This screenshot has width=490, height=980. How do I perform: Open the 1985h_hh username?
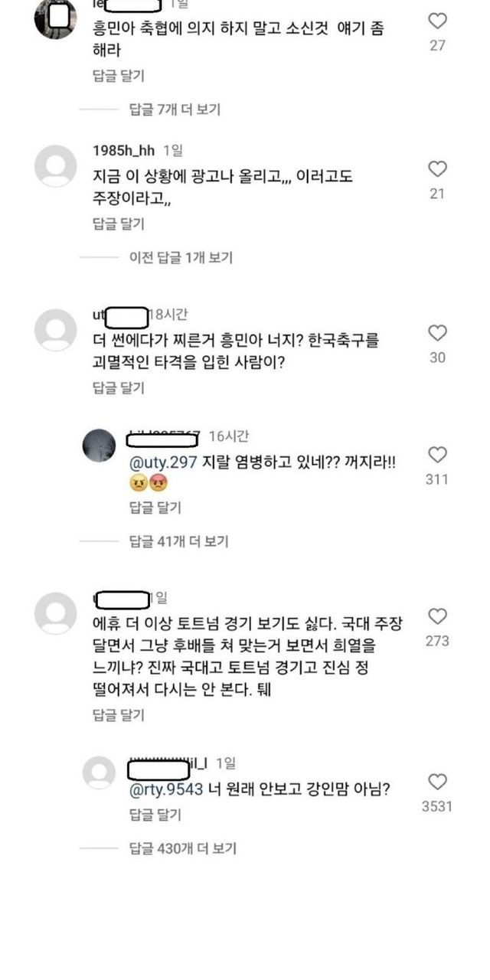(124, 151)
